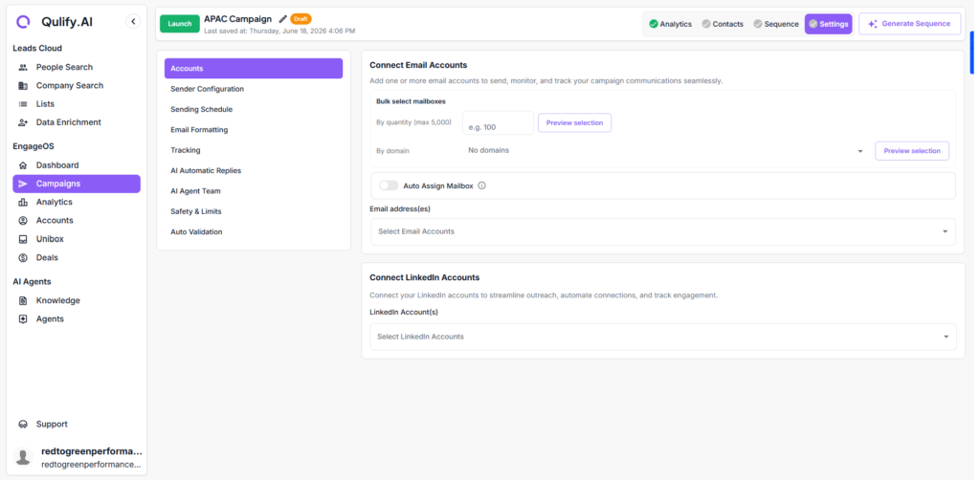Screen dimensions: 980x480
Task: Open Auto Validation settings
Action: (x=253, y=231)
